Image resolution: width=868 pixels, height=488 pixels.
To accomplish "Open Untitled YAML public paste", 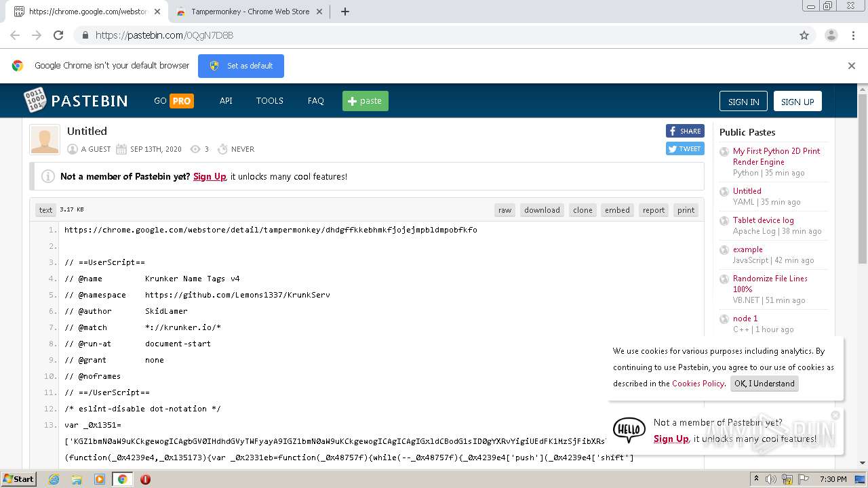I will click(x=747, y=191).
